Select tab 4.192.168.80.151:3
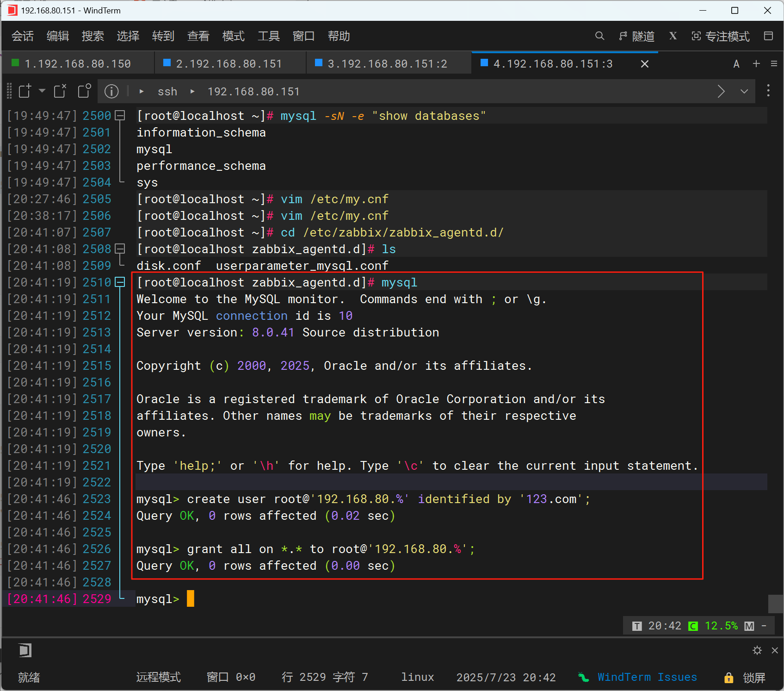 [553, 63]
